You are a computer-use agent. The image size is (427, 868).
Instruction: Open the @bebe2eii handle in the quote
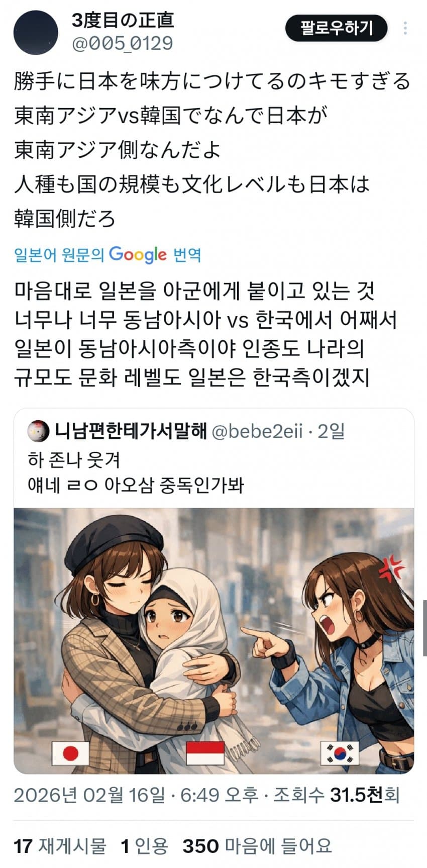pyautogui.click(x=257, y=431)
